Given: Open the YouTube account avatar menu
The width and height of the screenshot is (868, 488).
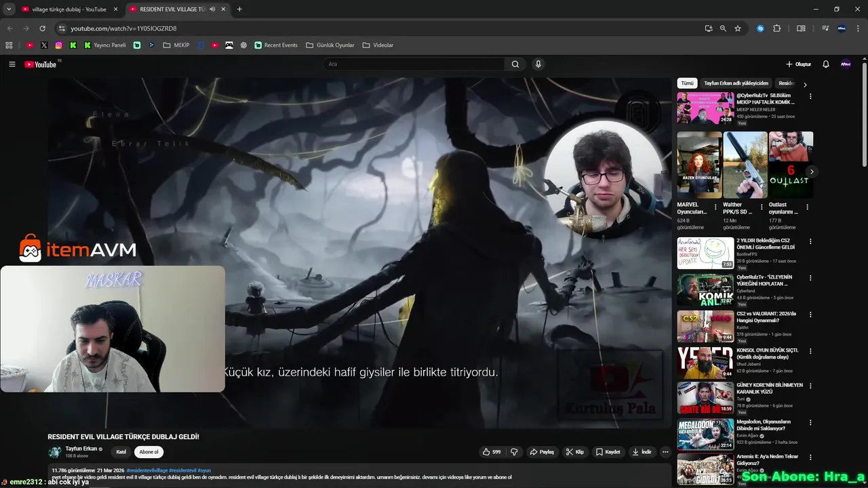Looking at the screenshot, I should tap(846, 64).
